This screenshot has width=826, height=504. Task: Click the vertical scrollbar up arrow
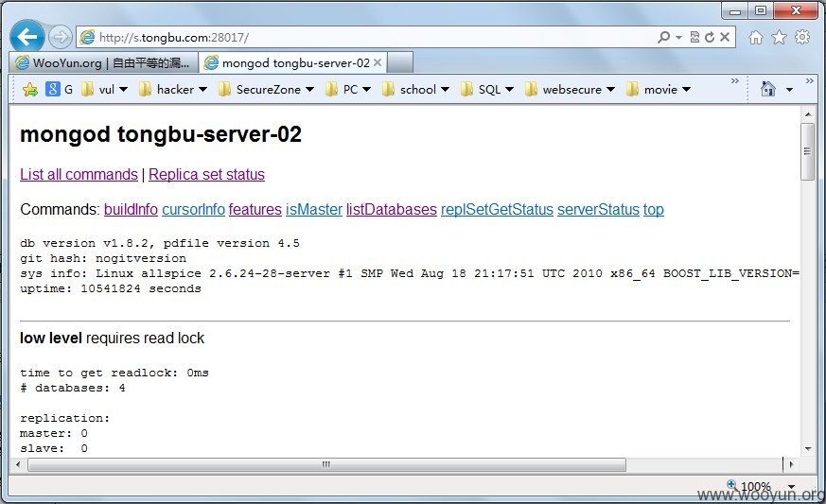808,114
